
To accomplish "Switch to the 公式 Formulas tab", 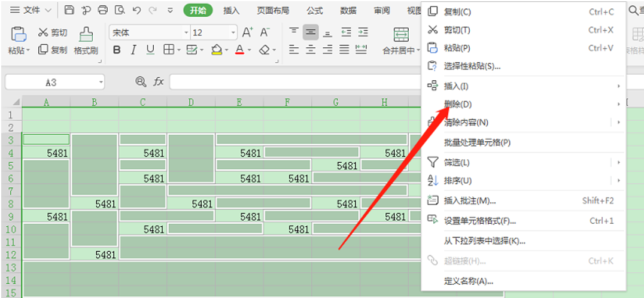I will (315, 11).
